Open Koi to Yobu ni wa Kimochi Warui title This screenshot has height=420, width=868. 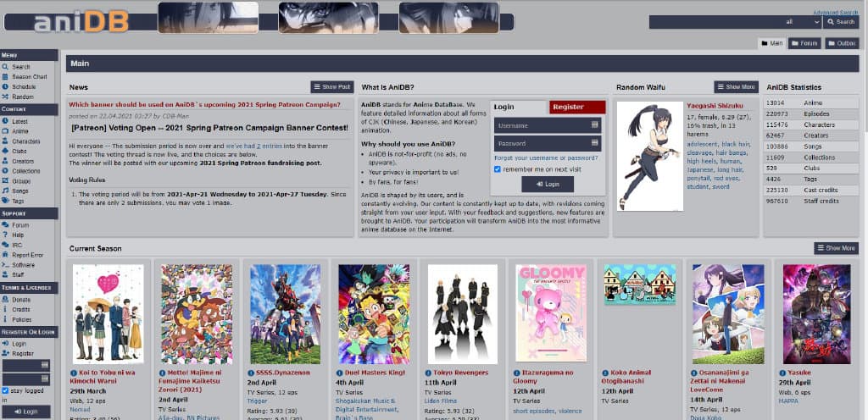(x=103, y=377)
